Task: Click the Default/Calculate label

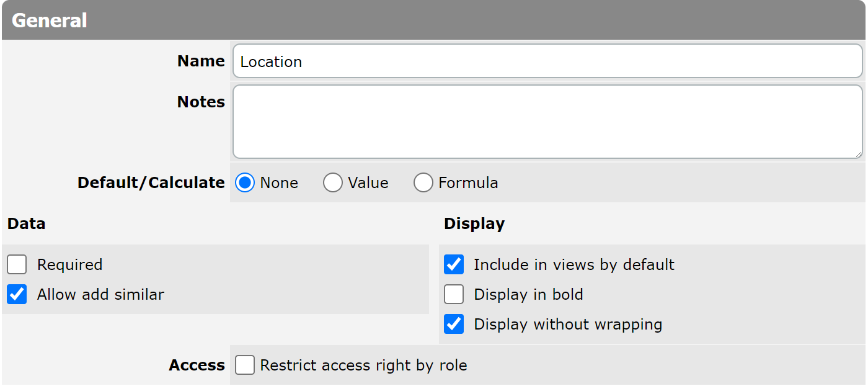Action: [x=151, y=182]
